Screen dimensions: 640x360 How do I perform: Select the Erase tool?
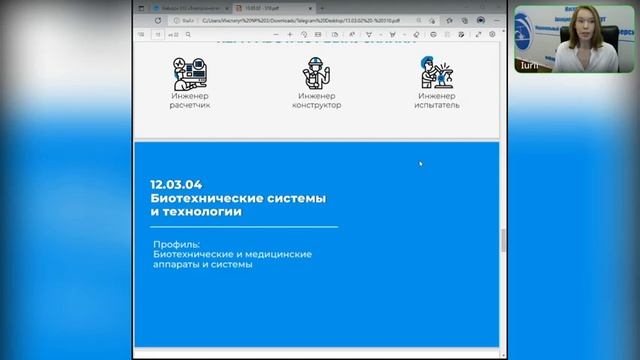[416, 35]
